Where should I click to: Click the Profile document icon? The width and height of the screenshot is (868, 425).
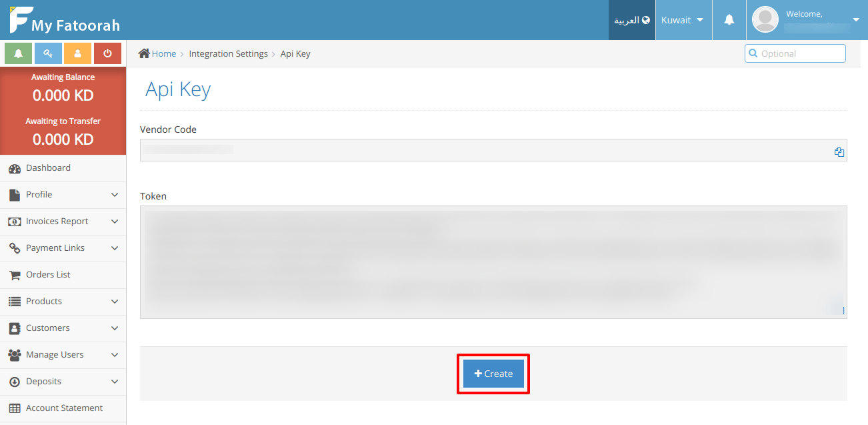14,195
